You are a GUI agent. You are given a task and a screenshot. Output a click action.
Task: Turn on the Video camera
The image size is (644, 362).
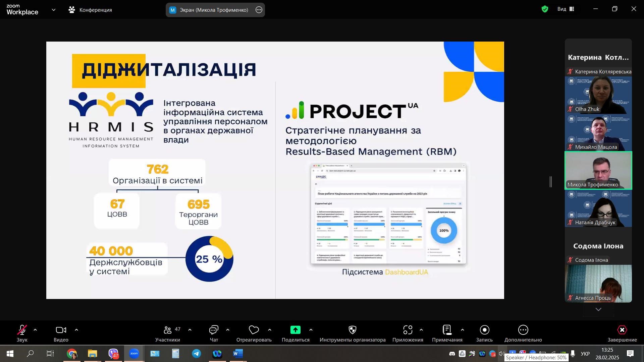coord(61,330)
